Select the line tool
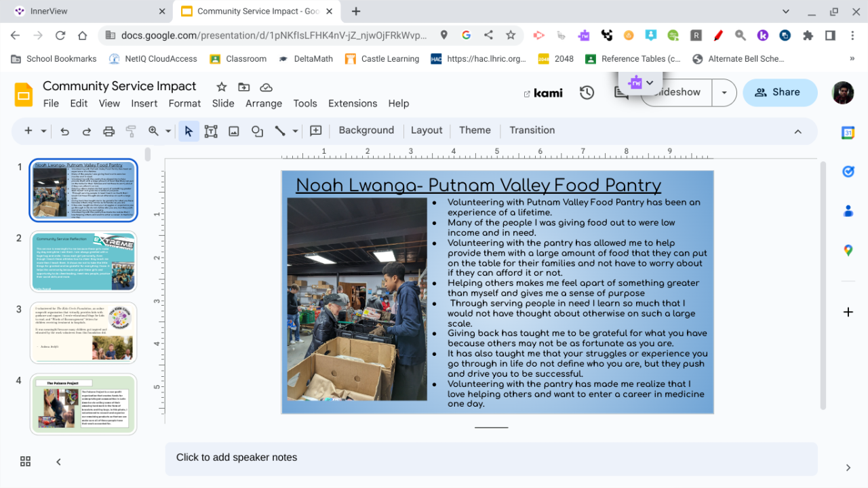This screenshot has height=488, width=868. pyautogui.click(x=280, y=131)
